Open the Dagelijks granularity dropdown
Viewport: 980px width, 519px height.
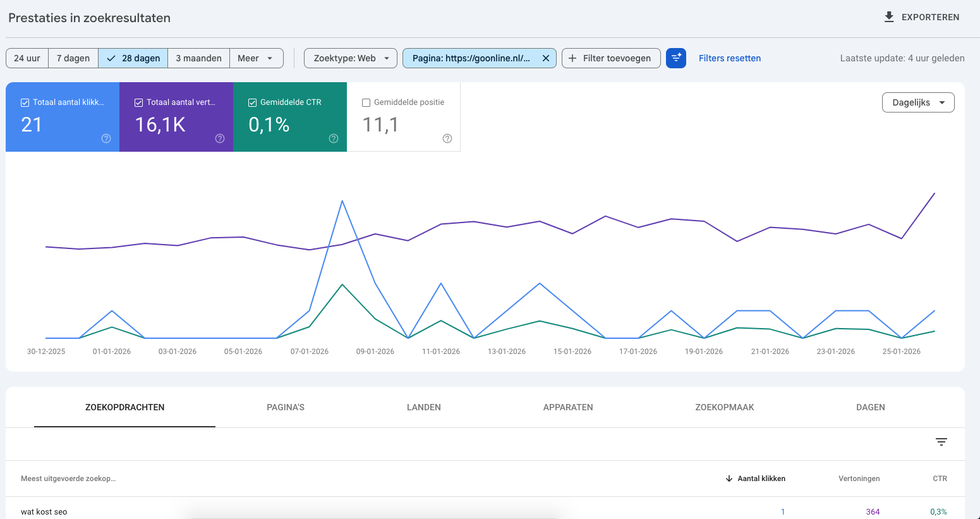coord(918,102)
